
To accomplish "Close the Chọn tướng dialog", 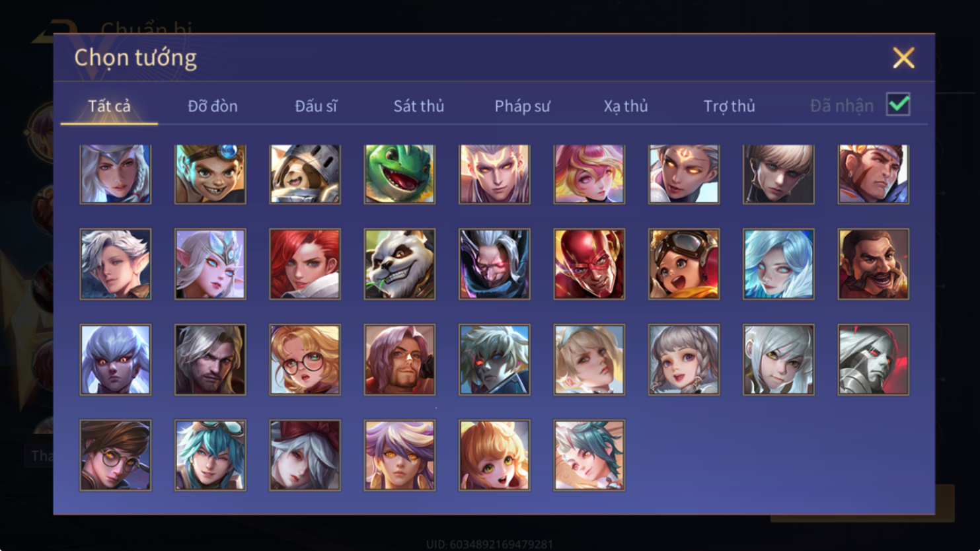I will pos(903,57).
